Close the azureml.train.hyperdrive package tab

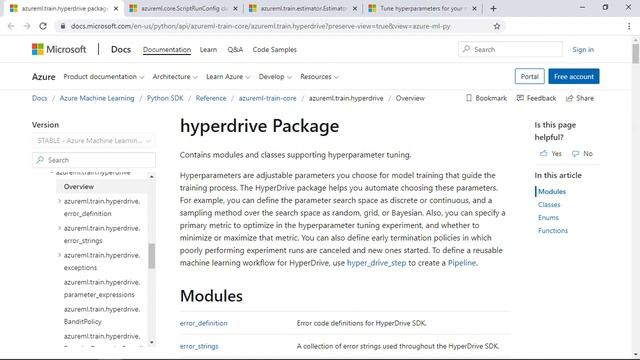click(116, 8)
